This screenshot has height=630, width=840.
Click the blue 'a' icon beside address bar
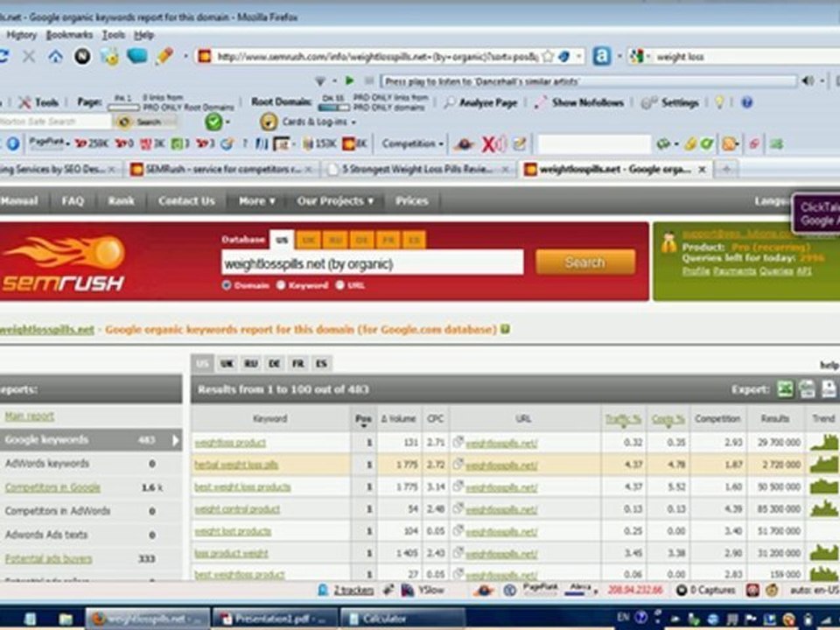point(602,56)
